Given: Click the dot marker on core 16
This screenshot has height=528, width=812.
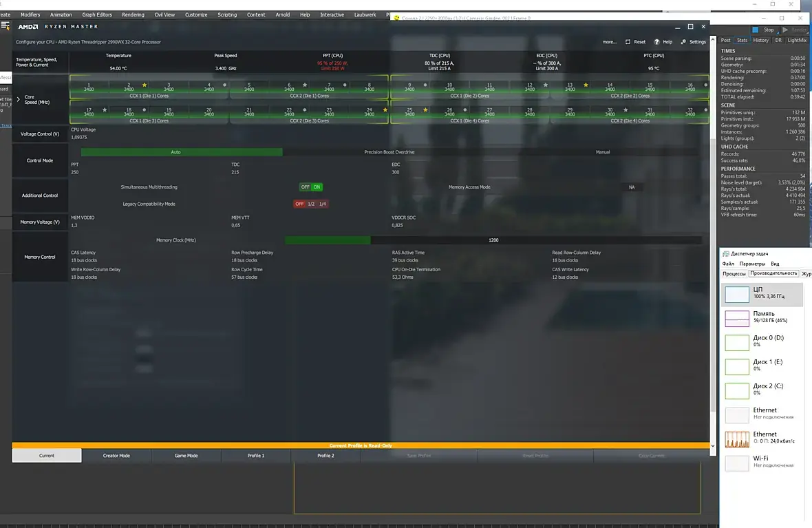Looking at the screenshot, I should pos(705,85).
